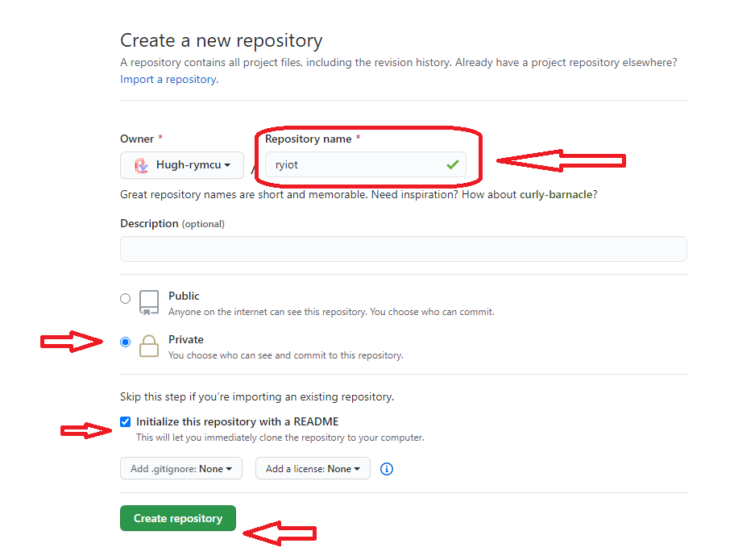This screenshot has height=560, width=734.
Task: Expand the Add a license dropdown
Action: tap(313, 469)
